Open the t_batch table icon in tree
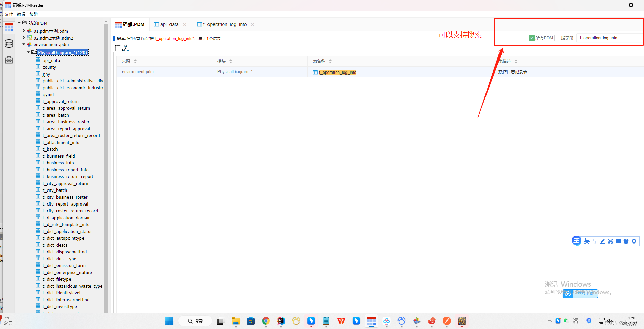 click(38, 149)
